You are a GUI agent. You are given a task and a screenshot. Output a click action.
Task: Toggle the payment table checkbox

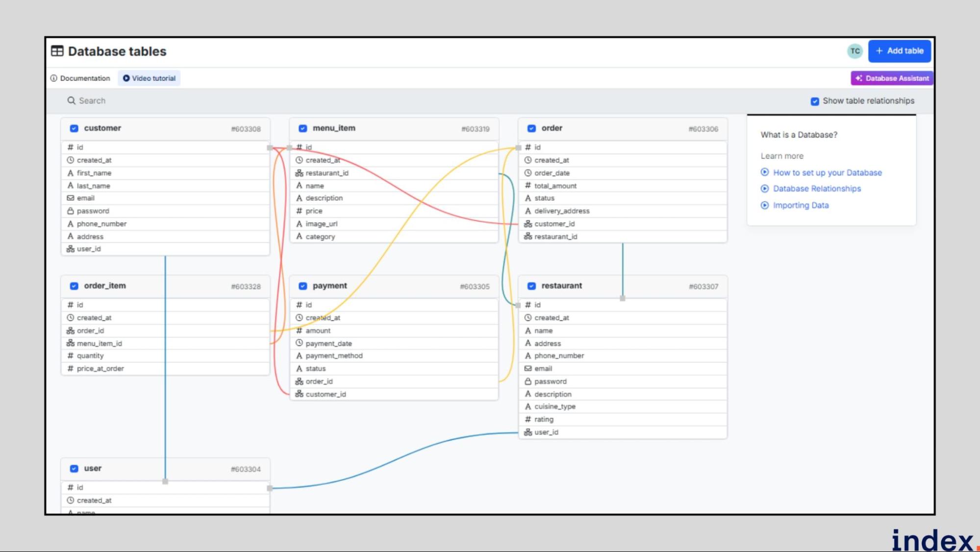pos(303,286)
